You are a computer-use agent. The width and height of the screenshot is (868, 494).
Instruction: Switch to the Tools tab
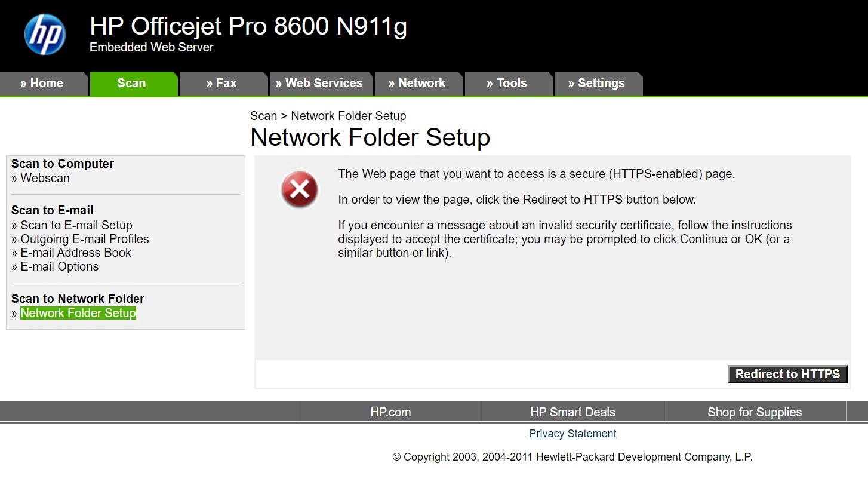click(x=508, y=84)
